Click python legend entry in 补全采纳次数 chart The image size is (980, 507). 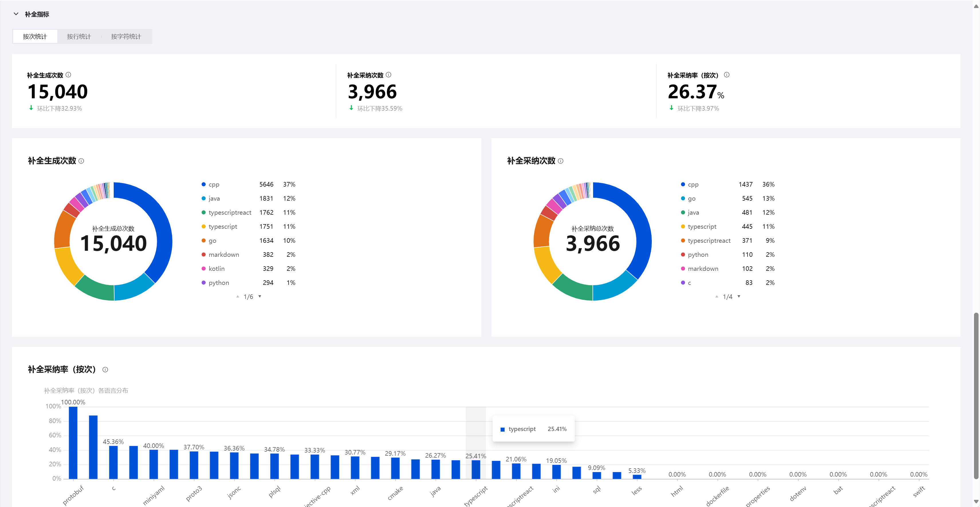coord(698,255)
